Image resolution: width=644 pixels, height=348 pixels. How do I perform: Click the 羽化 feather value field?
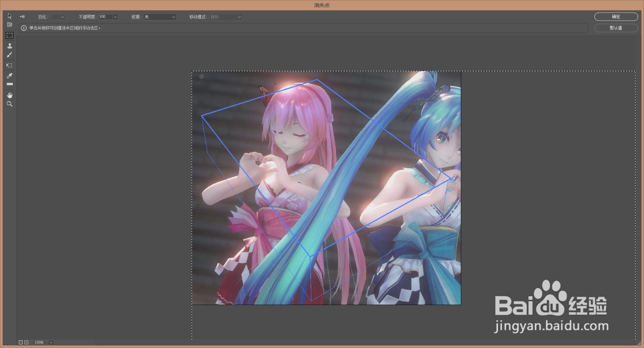(55, 17)
